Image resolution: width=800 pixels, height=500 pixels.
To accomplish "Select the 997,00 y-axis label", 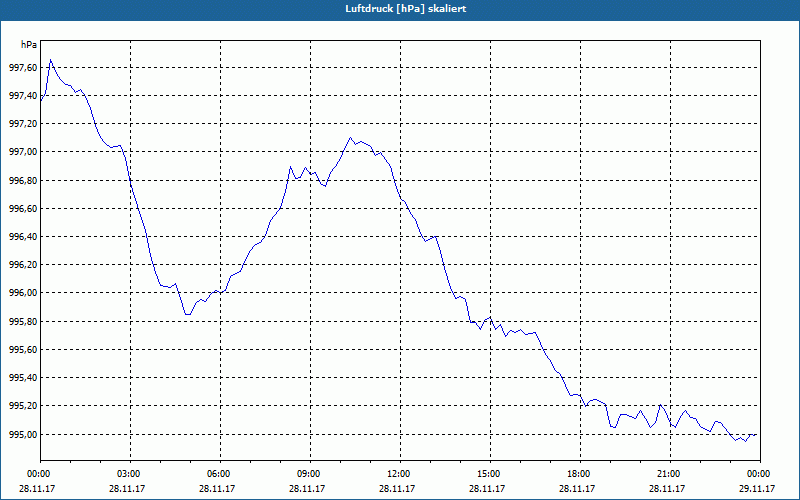I will pyautogui.click(x=23, y=152).
